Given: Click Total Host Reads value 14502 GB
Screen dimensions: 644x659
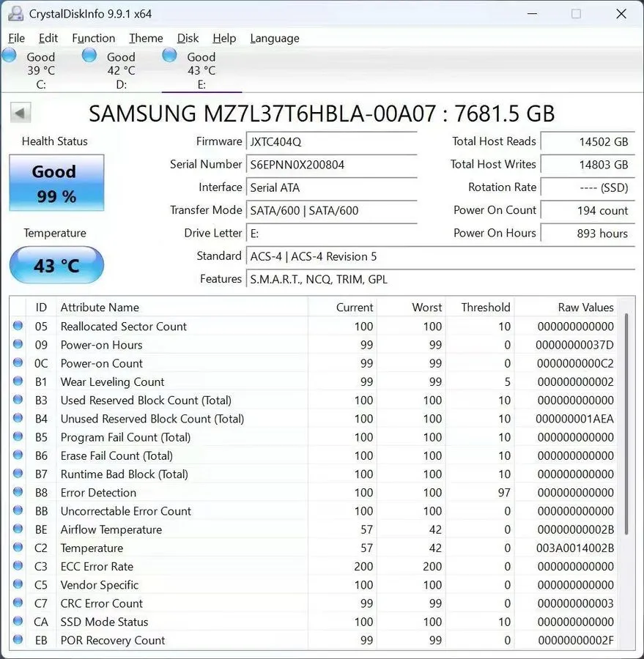Looking at the screenshot, I should (x=588, y=141).
